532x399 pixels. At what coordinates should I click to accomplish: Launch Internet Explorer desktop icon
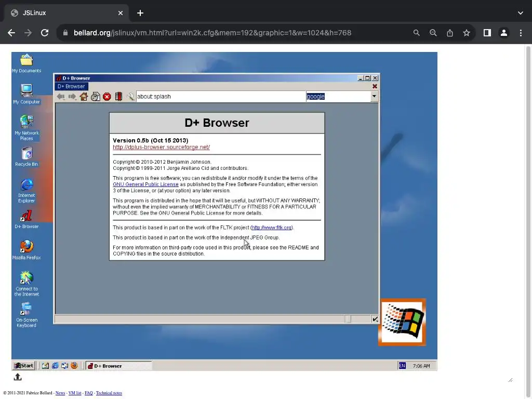coord(26,191)
